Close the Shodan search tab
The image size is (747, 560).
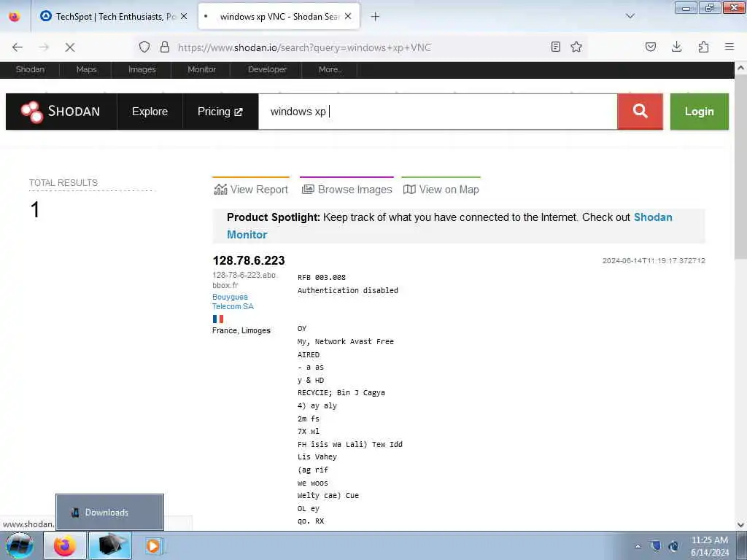348,16
